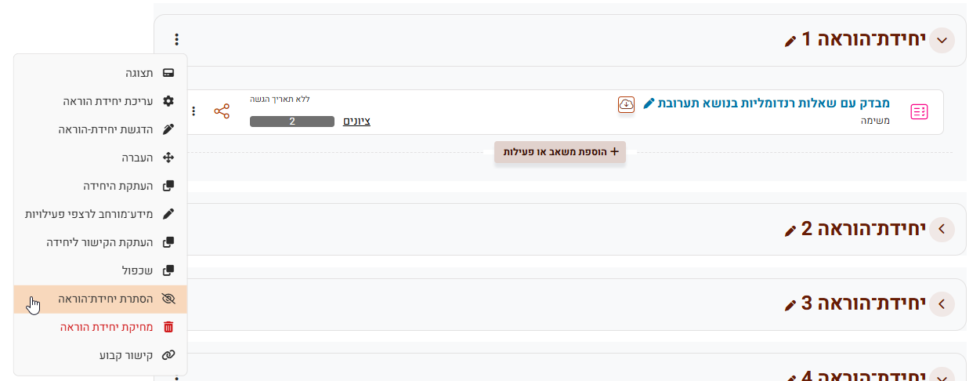Screen dimensions: 980x381
Task: Edit the assignment title with the pencil icon
Action: (x=648, y=103)
